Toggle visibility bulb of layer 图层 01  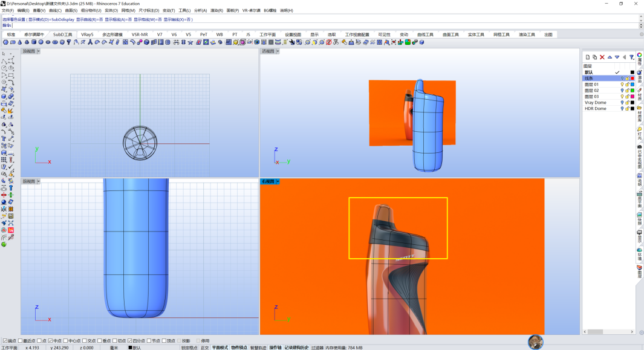(622, 85)
